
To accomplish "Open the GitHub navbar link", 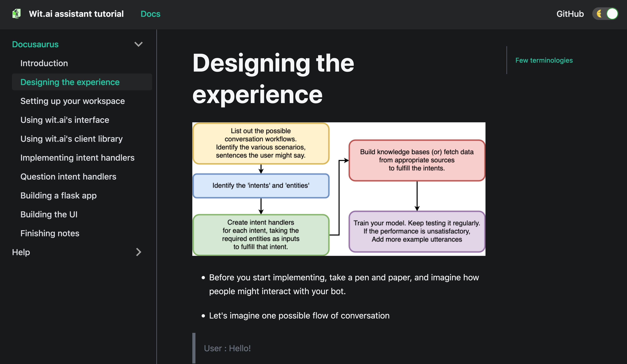I will coord(570,14).
